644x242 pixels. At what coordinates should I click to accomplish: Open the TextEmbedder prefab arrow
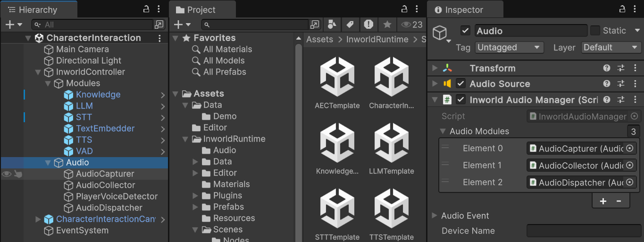tap(163, 129)
